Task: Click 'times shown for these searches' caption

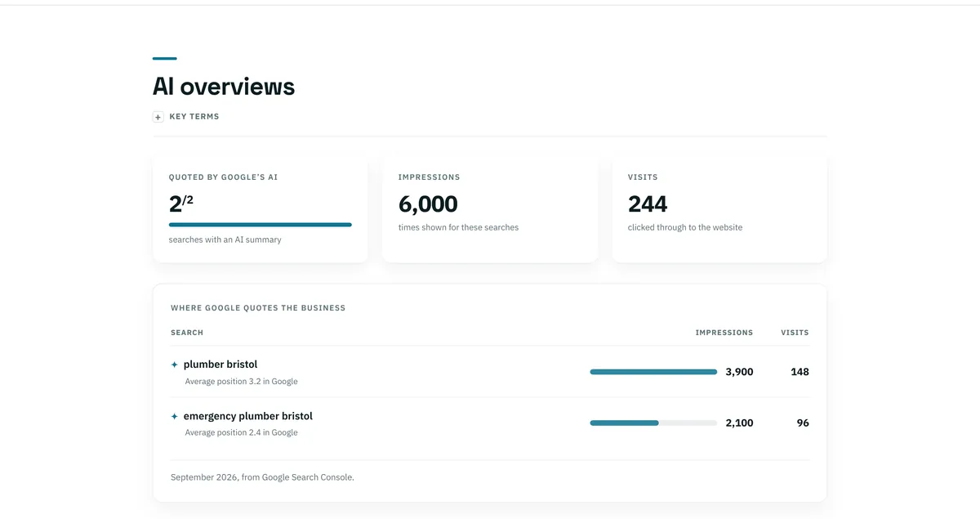Action: [x=458, y=227]
